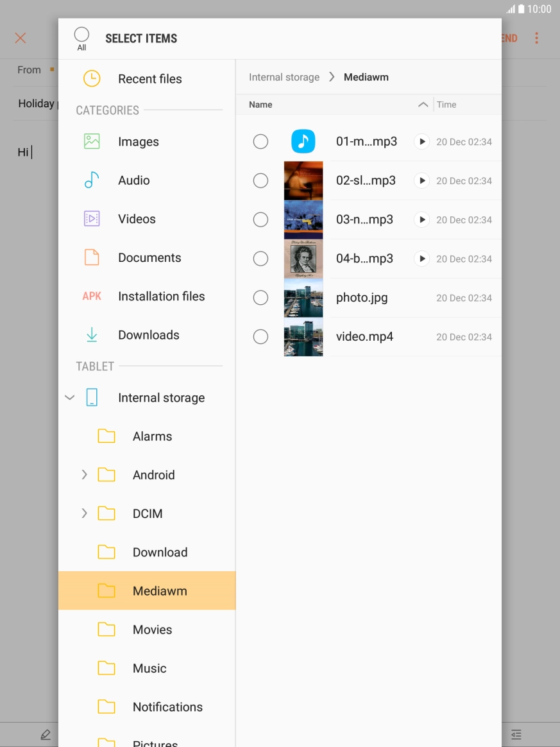Viewport: 560px width, 747px height.
Task: Collapse the Internal storage tree
Action: pos(70,397)
